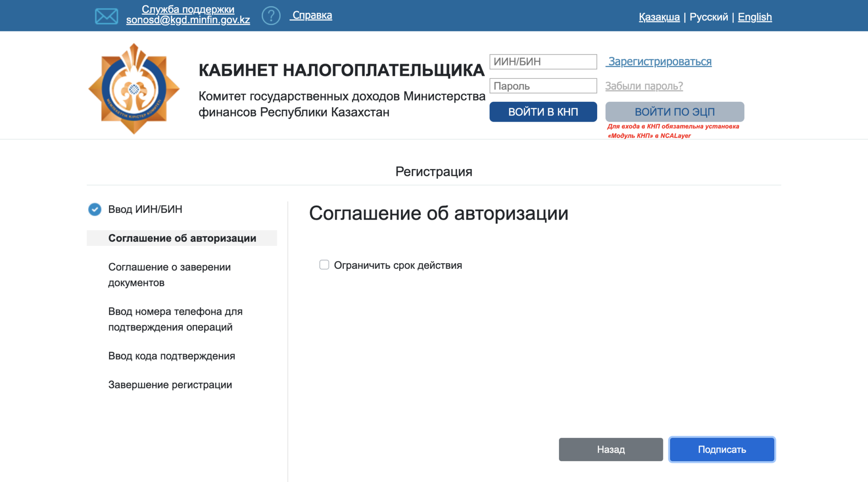This screenshot has height=482, width=868.
Task: Click the Забыли пароль? link
Action: click(x=644, y=86)
